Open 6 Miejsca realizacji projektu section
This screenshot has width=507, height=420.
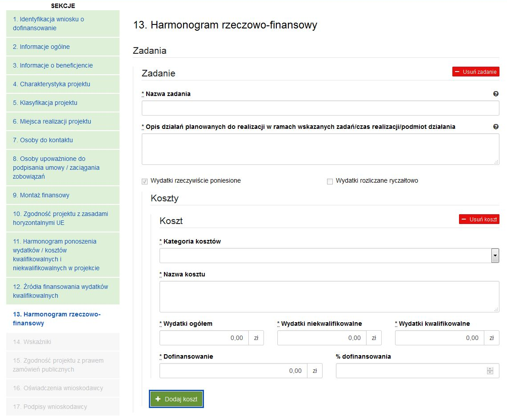tap(63, 122)
